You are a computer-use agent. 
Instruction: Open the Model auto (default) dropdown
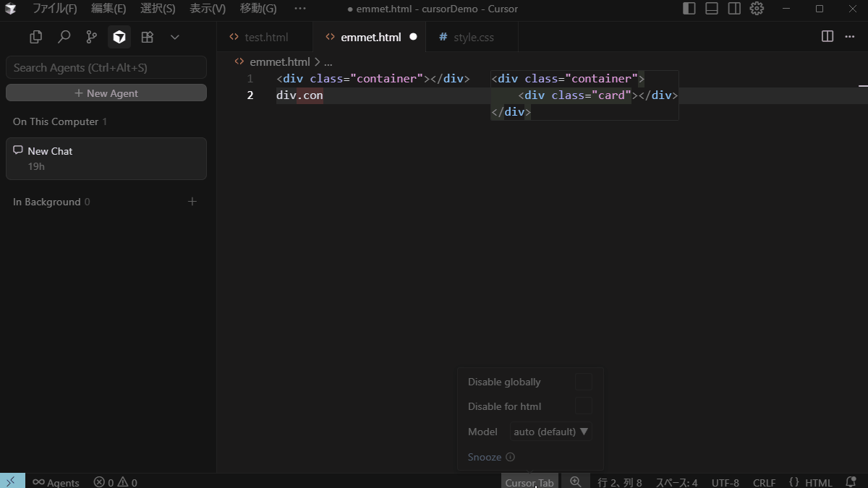[x=550, y=432]
